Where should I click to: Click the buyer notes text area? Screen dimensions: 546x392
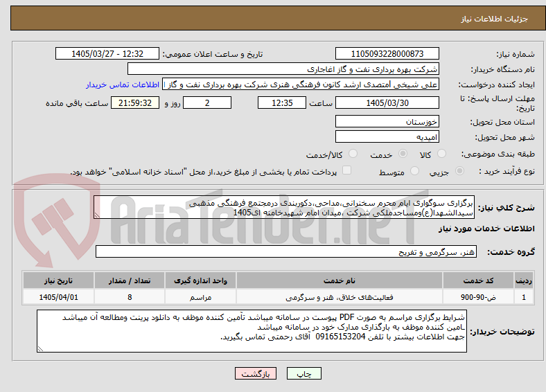click(x=252, y=331)
